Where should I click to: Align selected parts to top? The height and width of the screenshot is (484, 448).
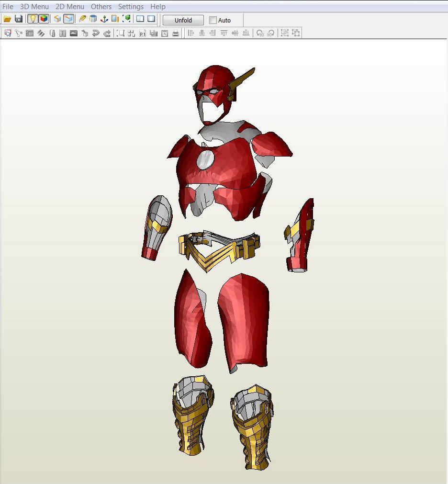click(224, 33)
